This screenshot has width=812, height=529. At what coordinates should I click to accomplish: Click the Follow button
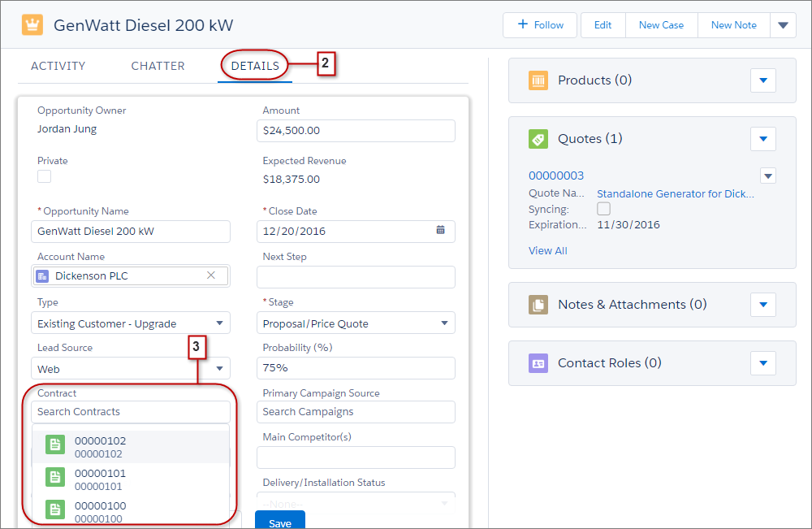tap(540, 25)
